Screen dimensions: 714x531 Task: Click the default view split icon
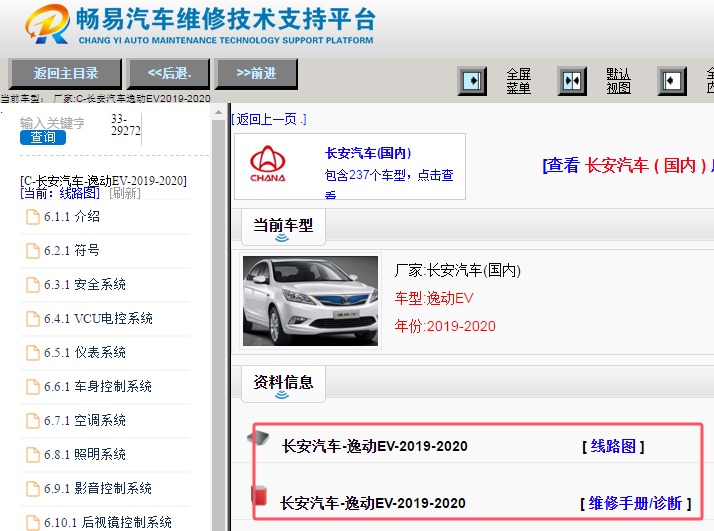point(572,81)
